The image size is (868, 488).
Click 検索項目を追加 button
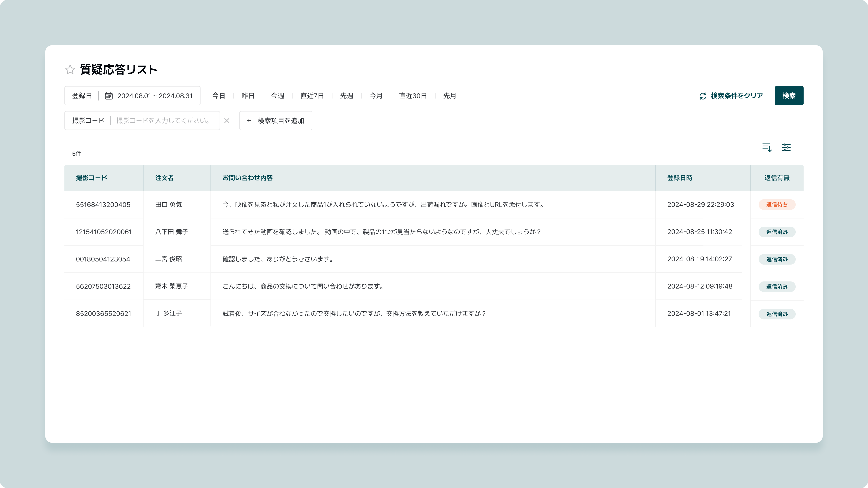tap(276, 121)
